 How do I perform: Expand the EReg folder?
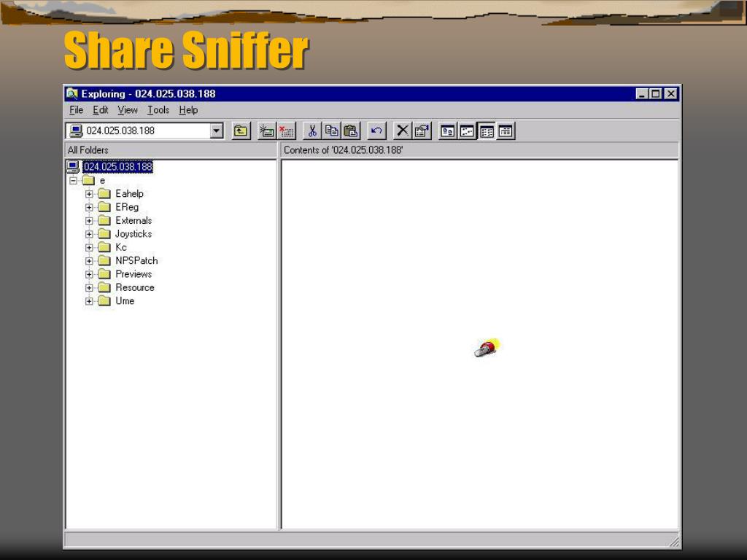click(x=89, y=207)
